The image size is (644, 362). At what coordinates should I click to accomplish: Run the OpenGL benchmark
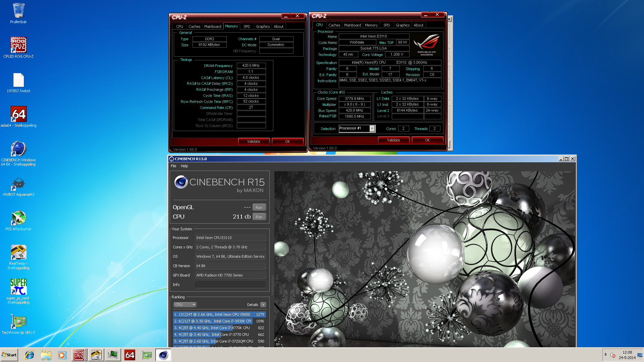coord(259,207)
